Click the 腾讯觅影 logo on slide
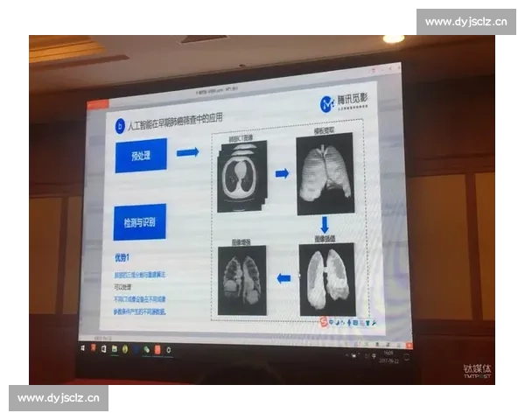This screenshot has width=525, height=420. point(344,101)
